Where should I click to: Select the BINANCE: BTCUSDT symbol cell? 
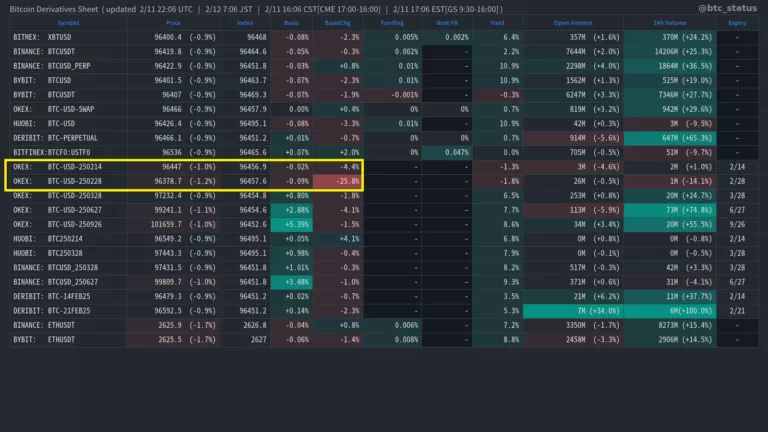tap(68, 51)
